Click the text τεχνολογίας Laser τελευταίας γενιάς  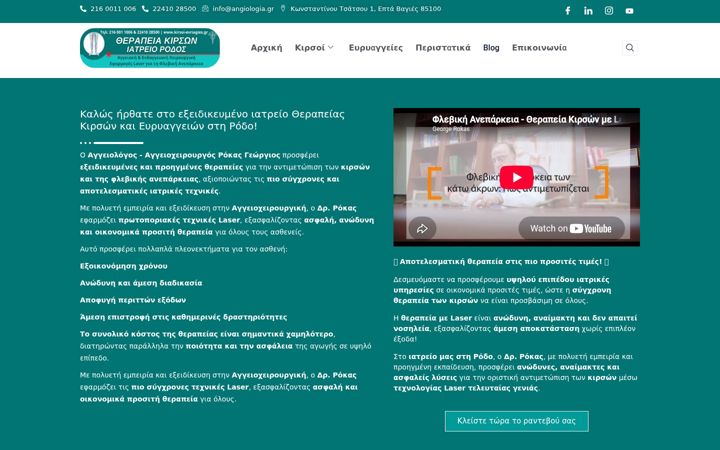click(465, 388)
